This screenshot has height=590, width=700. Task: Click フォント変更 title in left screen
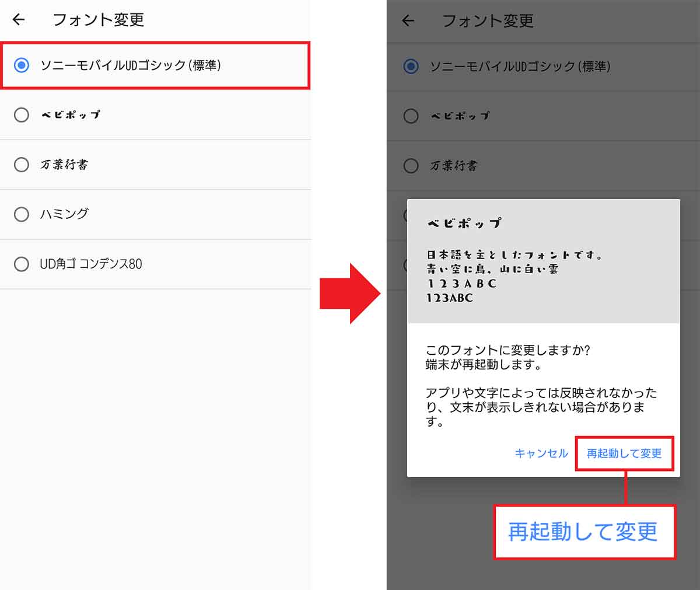point(99,20)
